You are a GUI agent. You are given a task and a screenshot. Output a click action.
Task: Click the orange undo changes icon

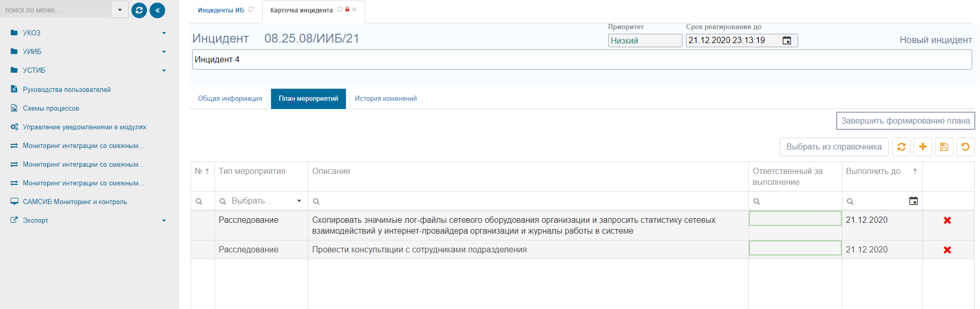(965, 147)
